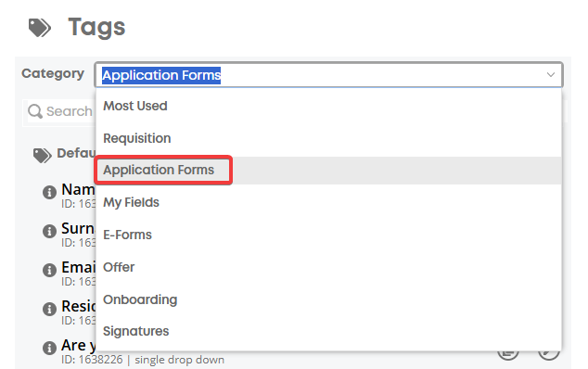Click the Tags header icon

pyautogui.click(x=39, y=28)
